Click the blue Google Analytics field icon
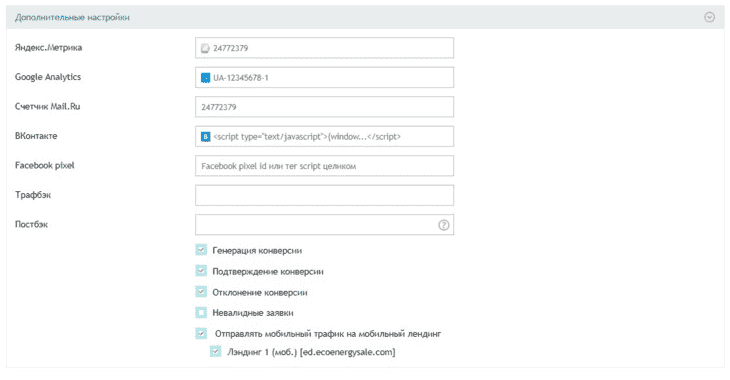The width and height of the screenshot is (730, 380). point(205,78)
